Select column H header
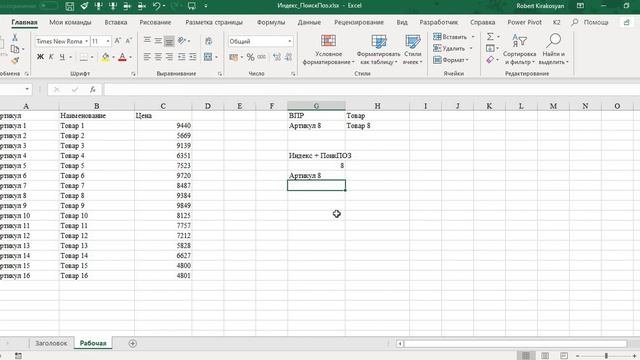Screen dimensions: 640x360 click(x=378, y=106)
